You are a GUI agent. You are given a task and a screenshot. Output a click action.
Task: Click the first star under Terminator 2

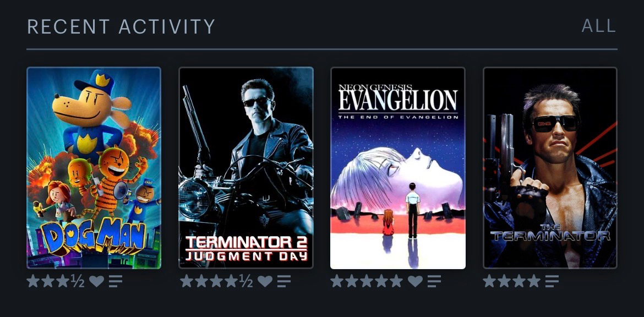(x=187, y=281)
